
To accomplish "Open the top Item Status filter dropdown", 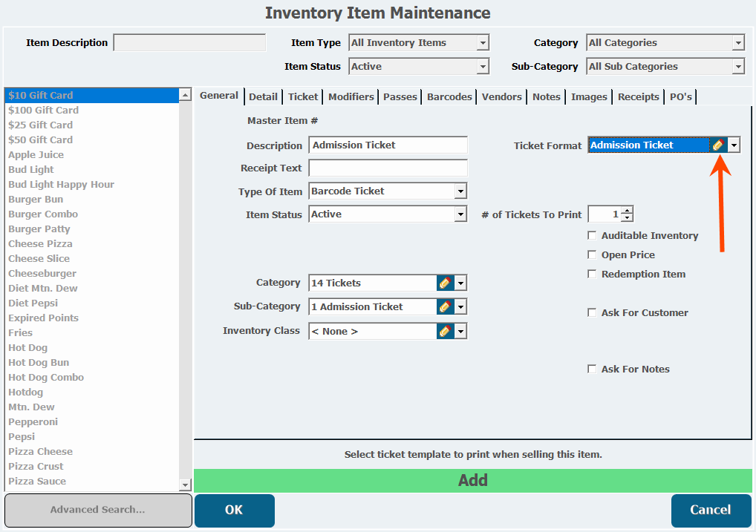I will coord(483,67).
